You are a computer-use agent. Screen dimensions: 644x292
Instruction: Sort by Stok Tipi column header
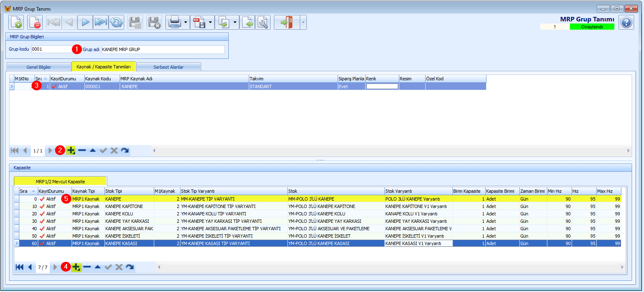(x=129, y=191)
